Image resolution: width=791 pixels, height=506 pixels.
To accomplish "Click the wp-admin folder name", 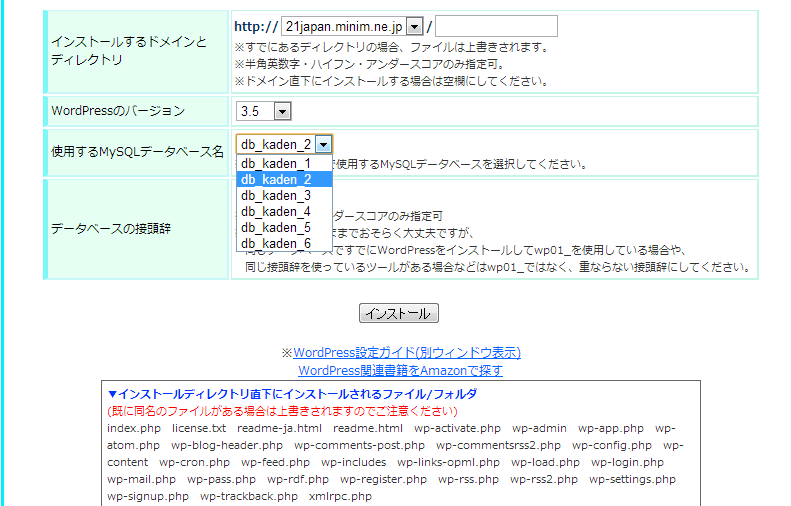I will coord(539,428).
